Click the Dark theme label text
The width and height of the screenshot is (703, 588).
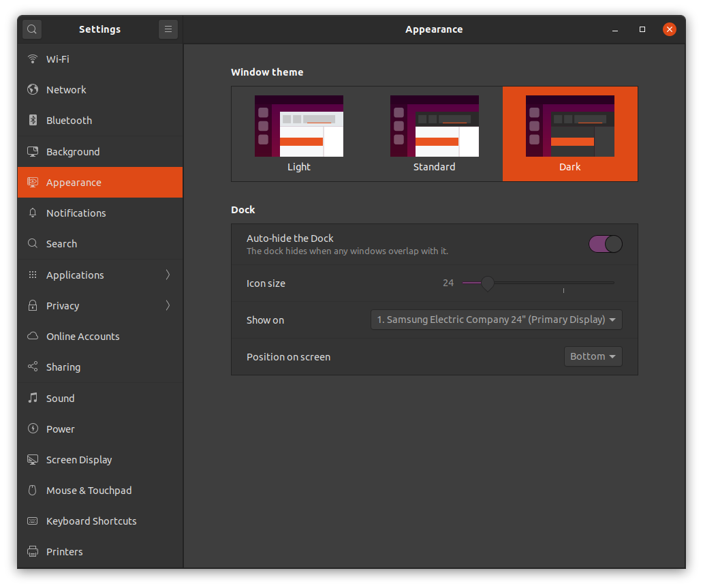[x=570, y=167]
